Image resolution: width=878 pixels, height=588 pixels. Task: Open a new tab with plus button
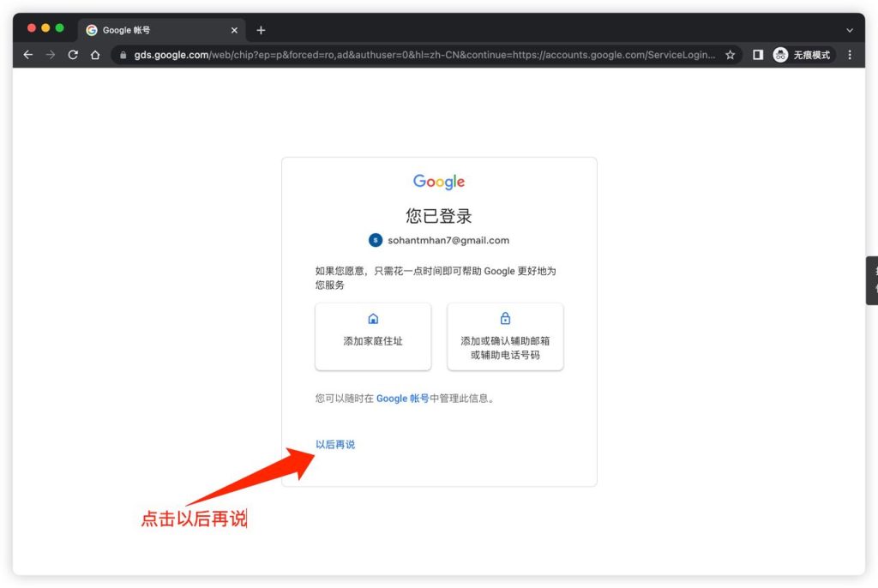261,30
